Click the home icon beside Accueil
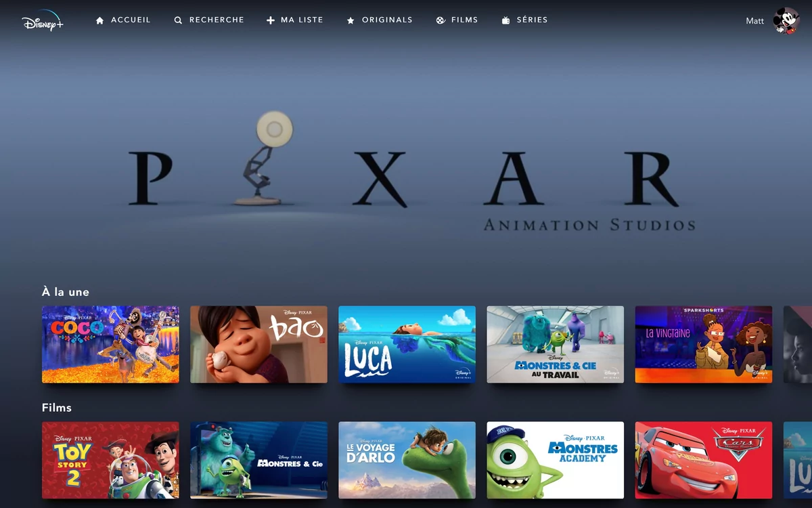 point(100,20)
